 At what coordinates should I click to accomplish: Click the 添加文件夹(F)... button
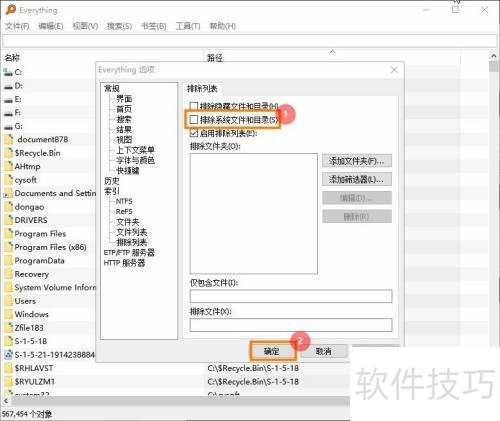357,161
